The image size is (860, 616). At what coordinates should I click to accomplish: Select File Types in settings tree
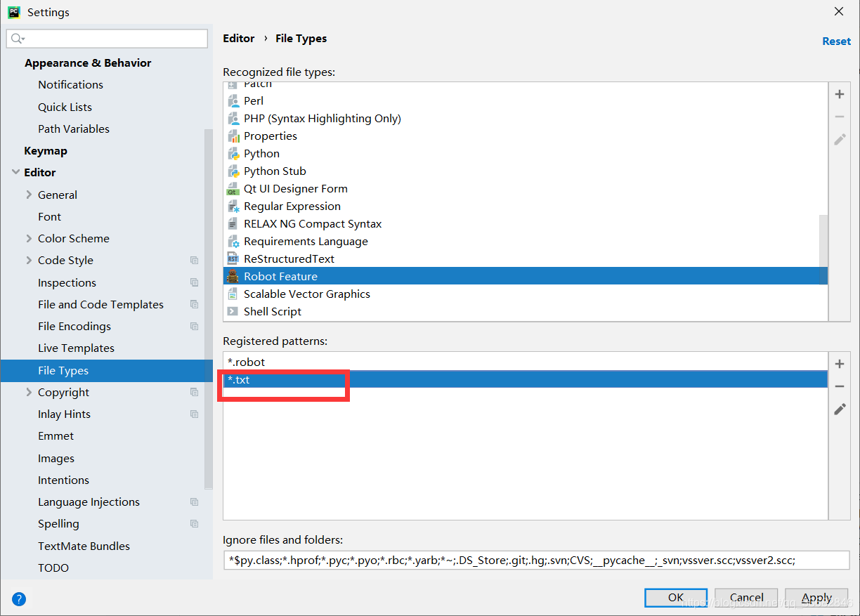click(x=107, y=370)
